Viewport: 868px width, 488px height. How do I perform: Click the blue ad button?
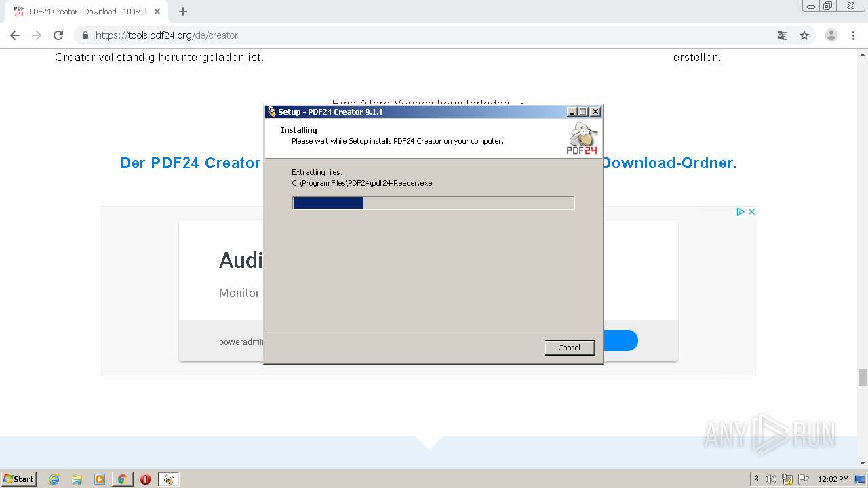point(620,340)
